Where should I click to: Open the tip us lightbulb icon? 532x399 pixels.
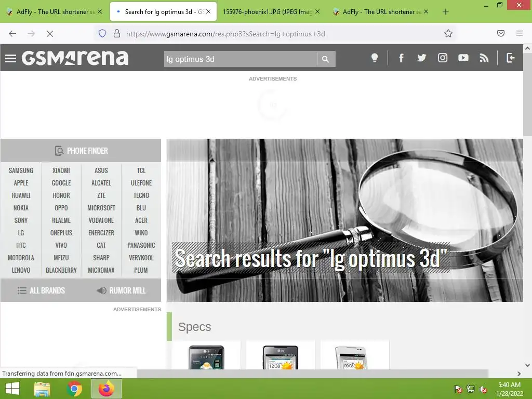pyautogui.click(x=375, y=58)
